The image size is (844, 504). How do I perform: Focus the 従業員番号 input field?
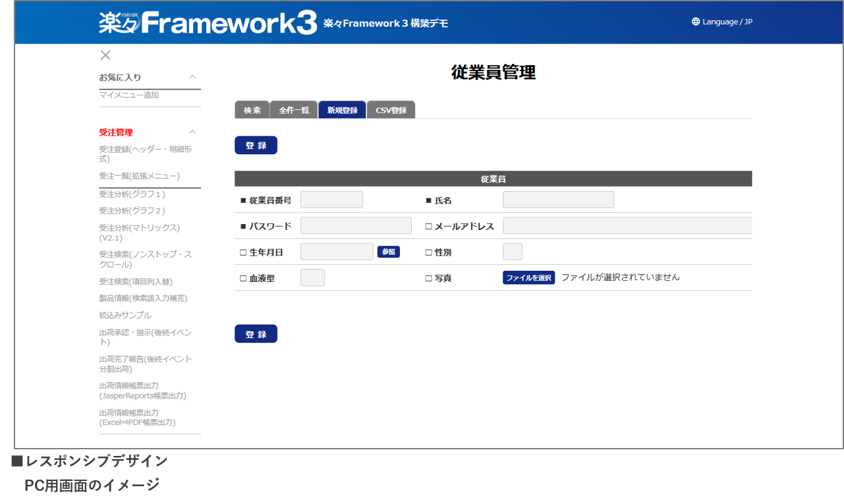tap(331, 200)
